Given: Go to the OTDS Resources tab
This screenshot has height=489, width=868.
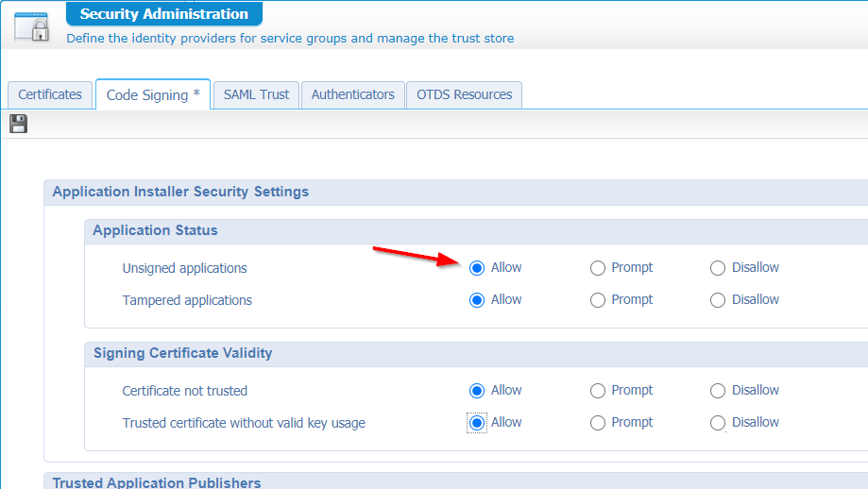Looking at the screenshot, I should click(464, 94).
